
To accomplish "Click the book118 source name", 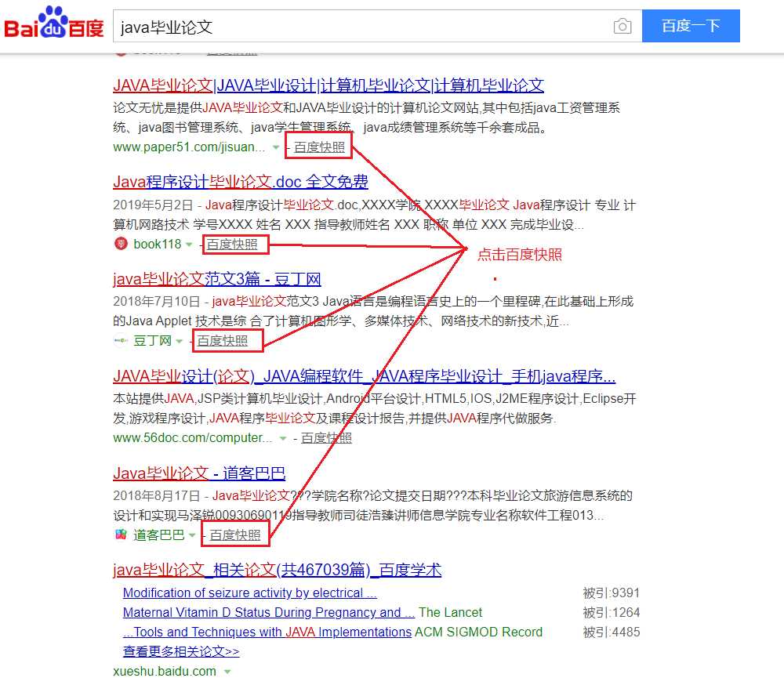I will pos(157,244).
